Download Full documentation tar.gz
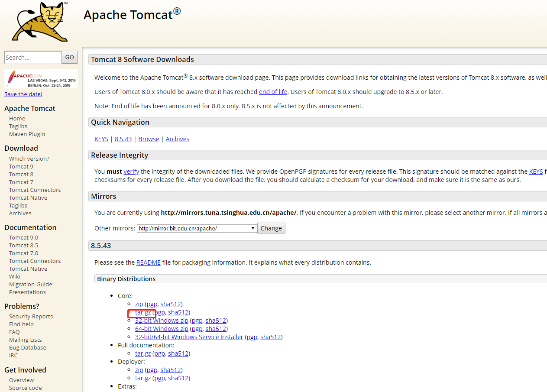 pos(143,353)
